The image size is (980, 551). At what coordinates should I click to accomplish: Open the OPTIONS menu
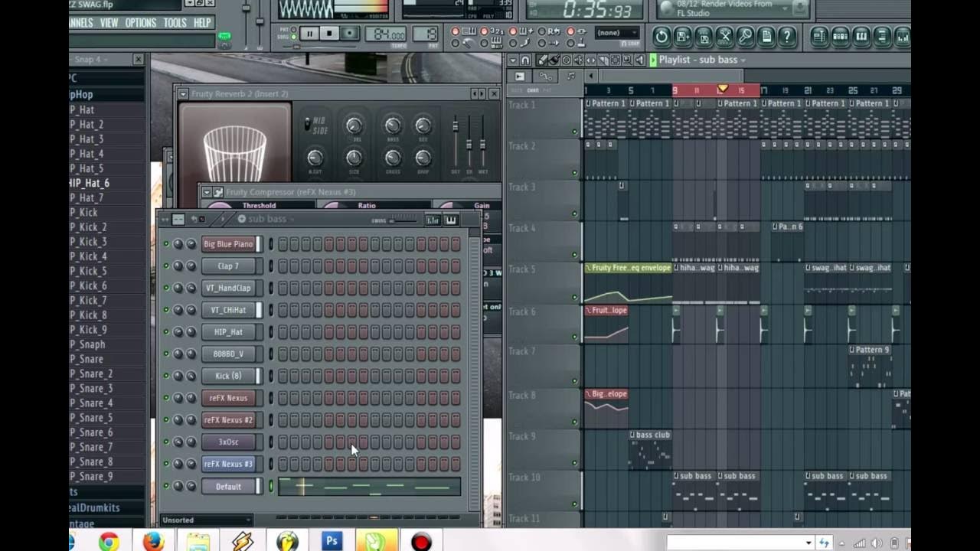[140, 23]
